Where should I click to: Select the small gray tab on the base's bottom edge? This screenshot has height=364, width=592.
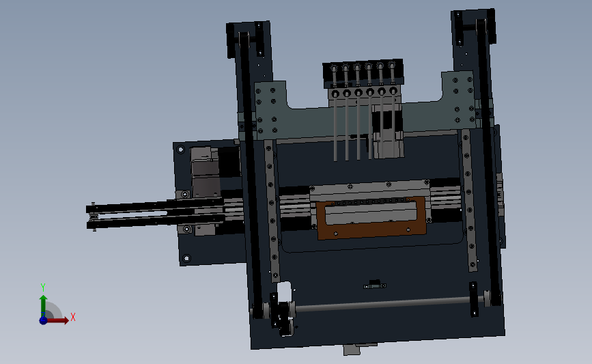point(352,350)
